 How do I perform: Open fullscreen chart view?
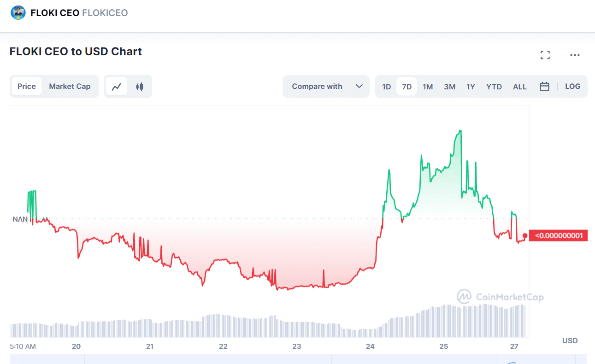[x=545, y=55]
